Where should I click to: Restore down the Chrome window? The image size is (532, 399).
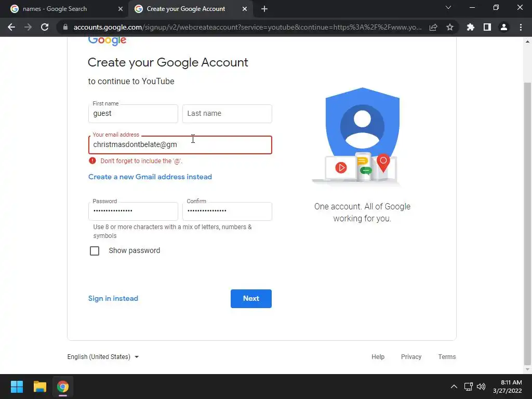[496, 7]
